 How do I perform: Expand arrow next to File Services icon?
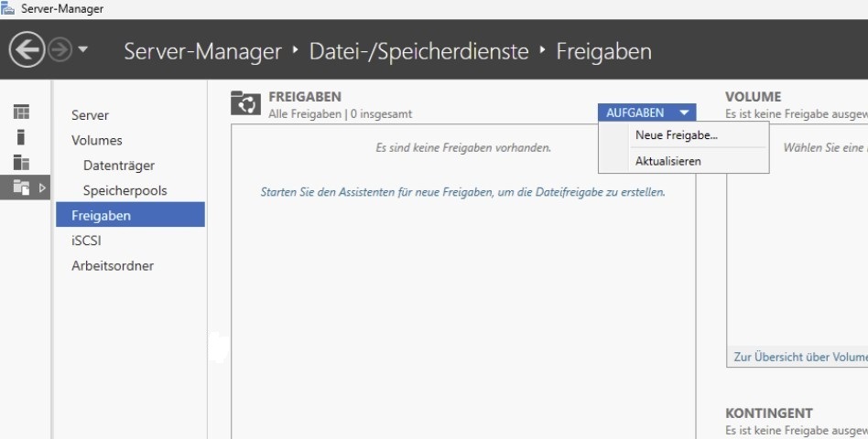point(42,187)
